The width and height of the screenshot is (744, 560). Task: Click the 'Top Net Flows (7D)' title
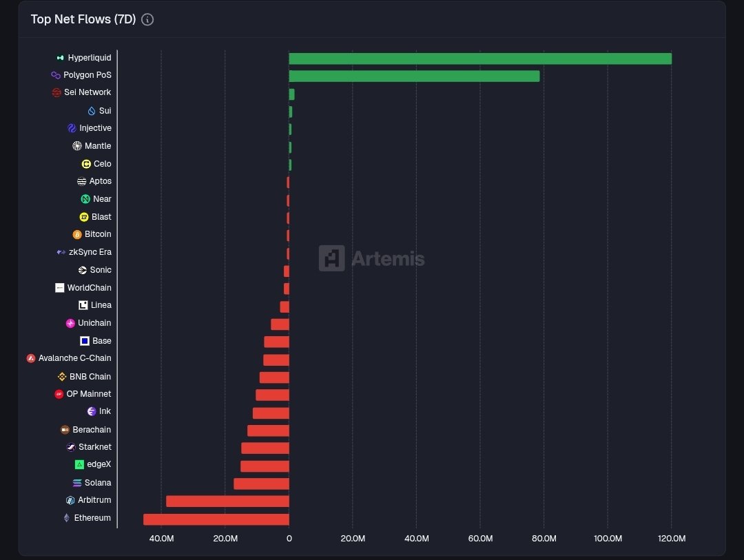(83, 19)
